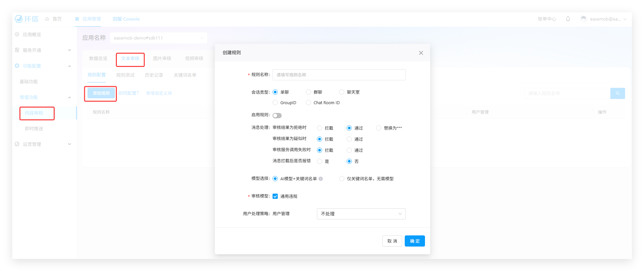Close the 创建规则 dialog with X icon
Screen dimensions: 644x271
[421, 53]
